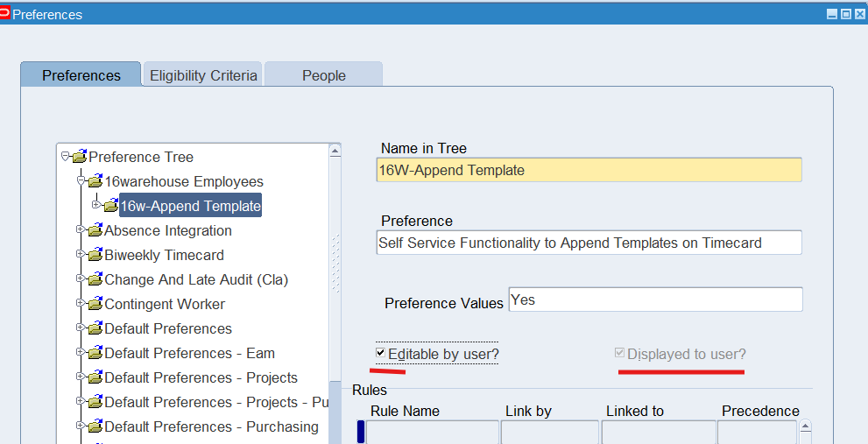
Task: Click the Contingent Worker folder icon
Action: click(x=95, y=304)
